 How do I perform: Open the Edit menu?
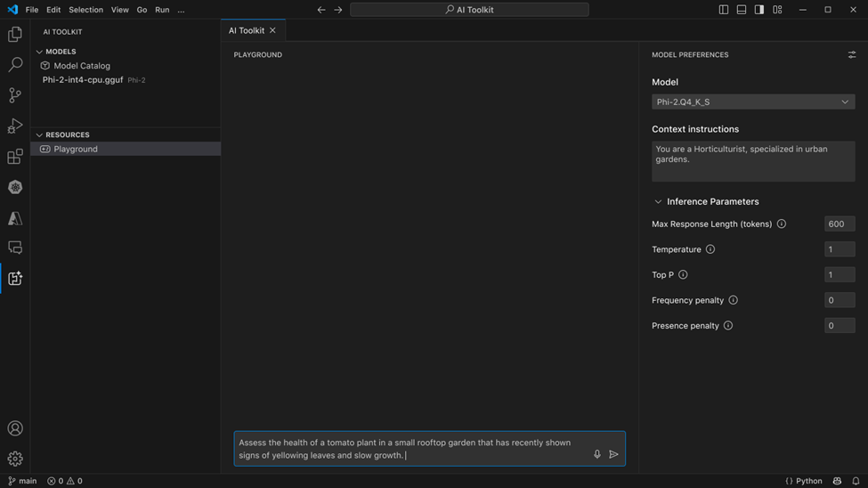tap(53, 10)
